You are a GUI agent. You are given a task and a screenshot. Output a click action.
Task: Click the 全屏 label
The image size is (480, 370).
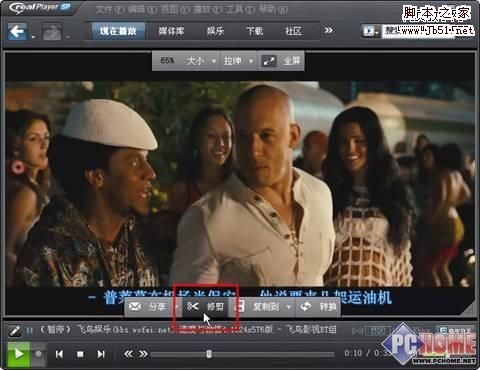coord(292,61)
